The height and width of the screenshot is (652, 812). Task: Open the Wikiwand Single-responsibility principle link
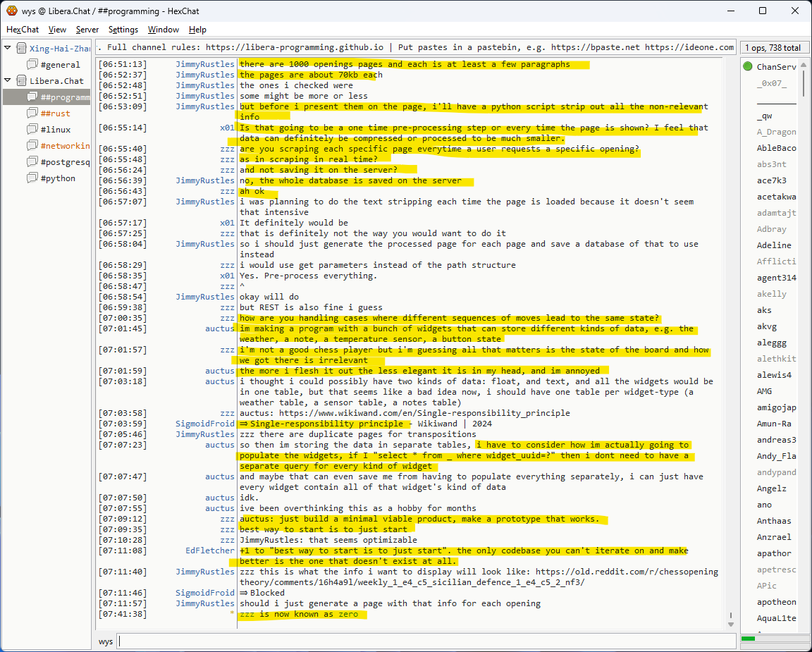424,413
